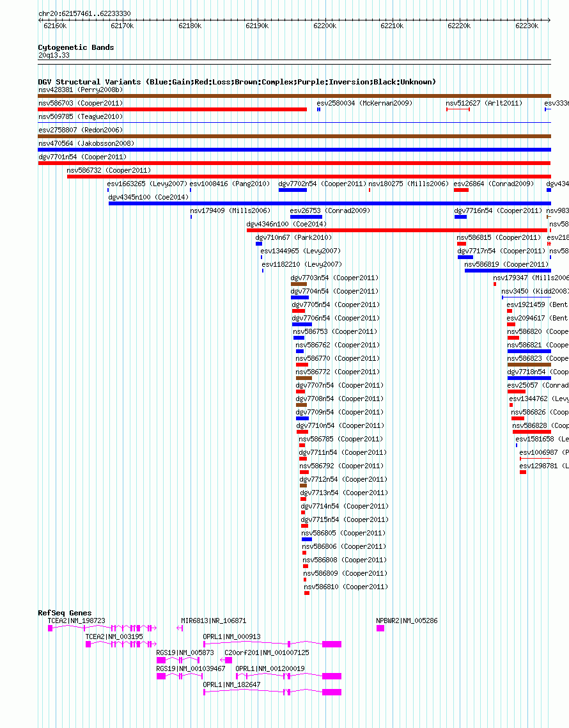Click the dgv7709n54 (Cooper2011) label
The image size is (569, 728).
pyautogui.click(x=339, y=413)
